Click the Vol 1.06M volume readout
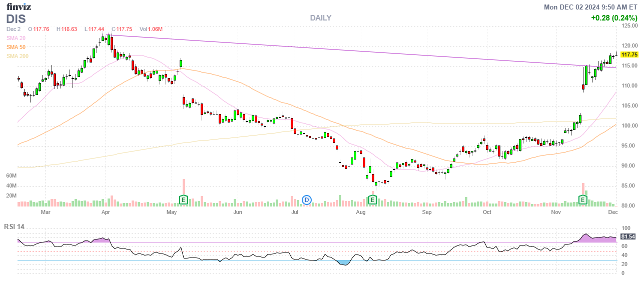Viewport: 644px width, 281px height. click(x=151, y=29)
